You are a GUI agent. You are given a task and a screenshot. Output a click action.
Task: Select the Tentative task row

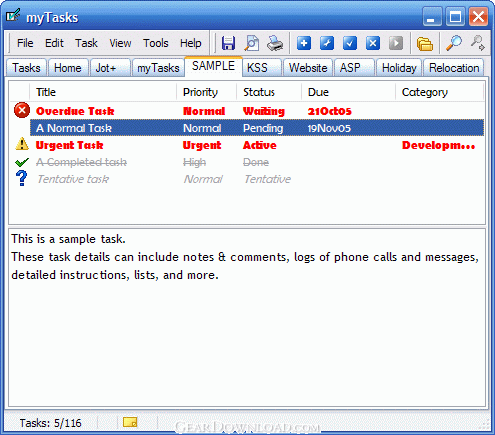247,179
